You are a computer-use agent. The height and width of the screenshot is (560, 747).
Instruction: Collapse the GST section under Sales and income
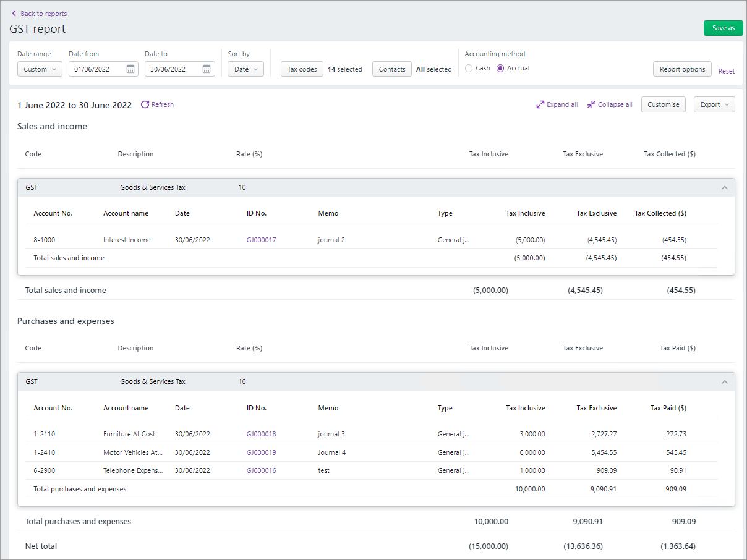click(725, 188)
